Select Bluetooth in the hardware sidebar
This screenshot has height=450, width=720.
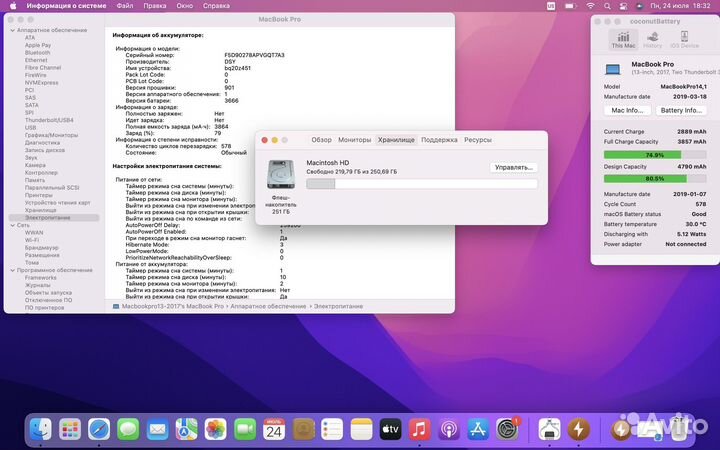click(x=38, y=53)
